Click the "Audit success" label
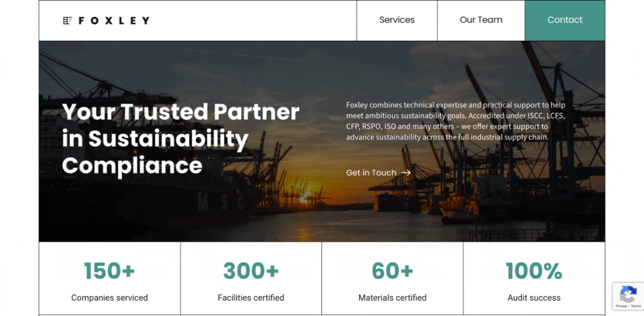644x316 pixels. coord(534,298)
